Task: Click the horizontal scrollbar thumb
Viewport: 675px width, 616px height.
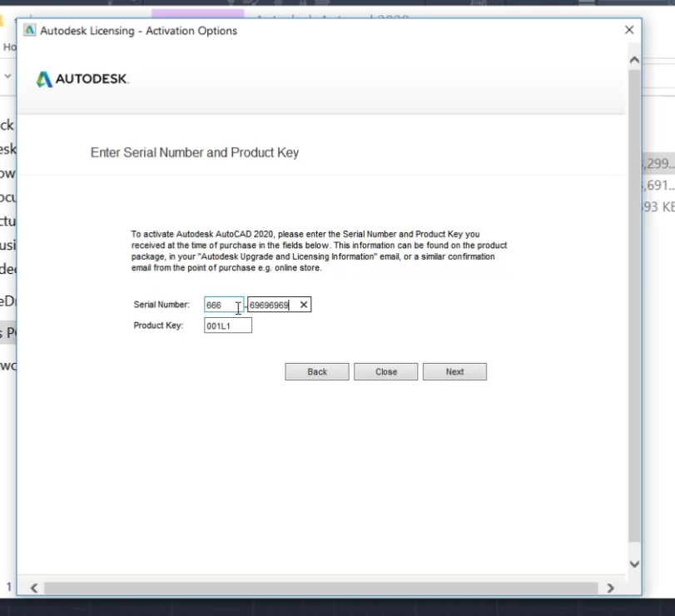Action: click(x=321, y=588)
